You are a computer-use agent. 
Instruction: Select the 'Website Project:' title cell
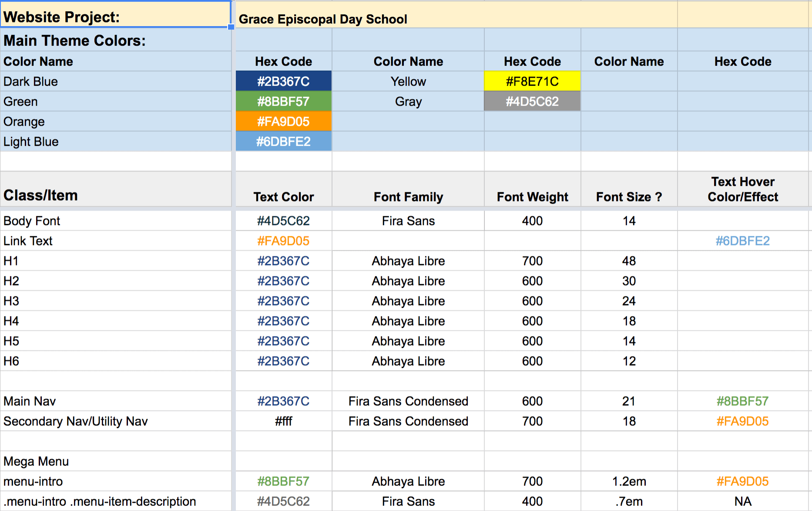(115, 14)
